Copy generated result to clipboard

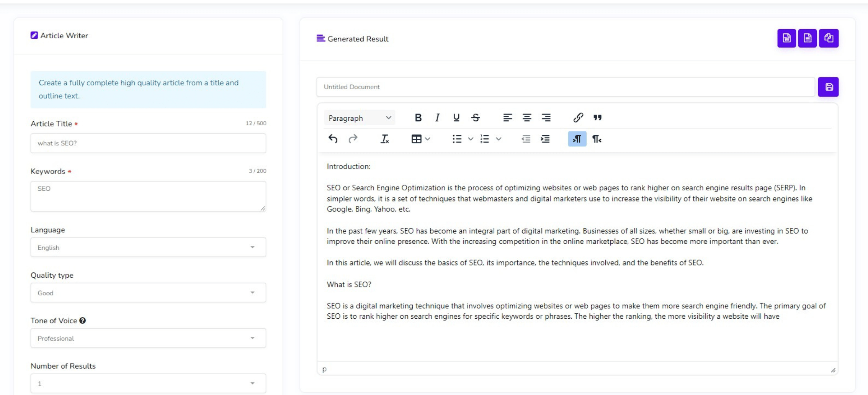tap(829, 38)
